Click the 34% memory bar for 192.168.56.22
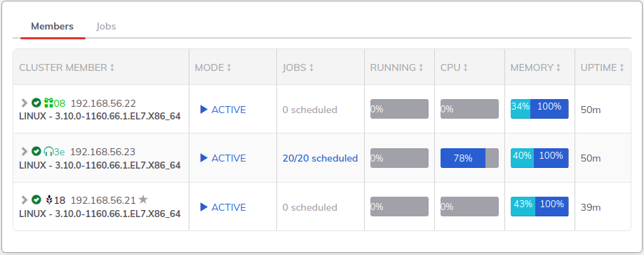Screen dimensions: 644x255 (521, 109)
